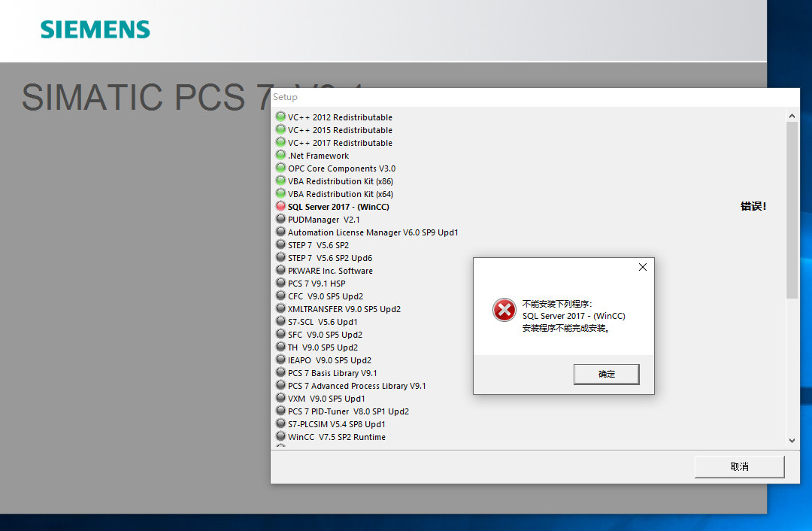Click the gray status icon for STEP 7 V5.6 SP2 Upd6
This screenshot has height=531, width=812.
[280, 257]
